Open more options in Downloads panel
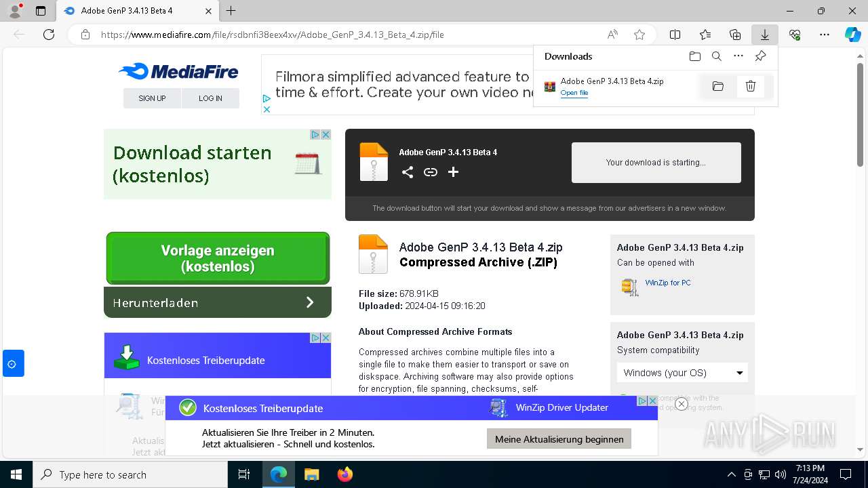This screenshot has width=868, height=488. point(738,56)
